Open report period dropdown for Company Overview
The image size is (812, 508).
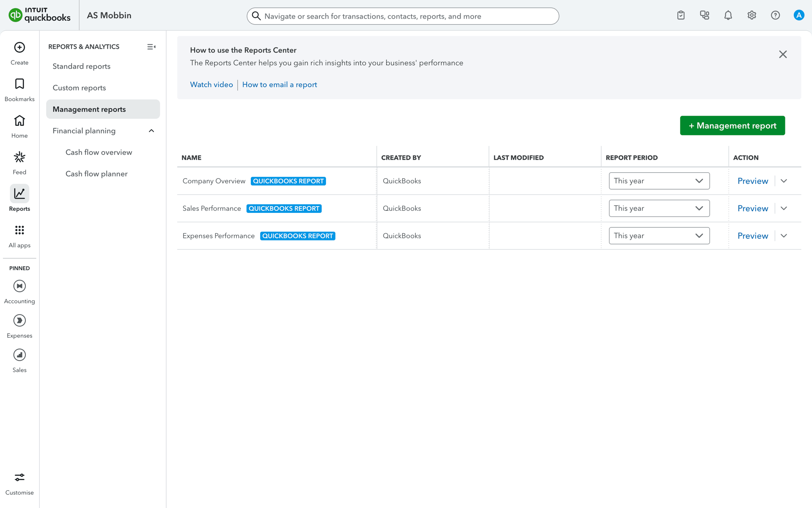coord(659,181)
